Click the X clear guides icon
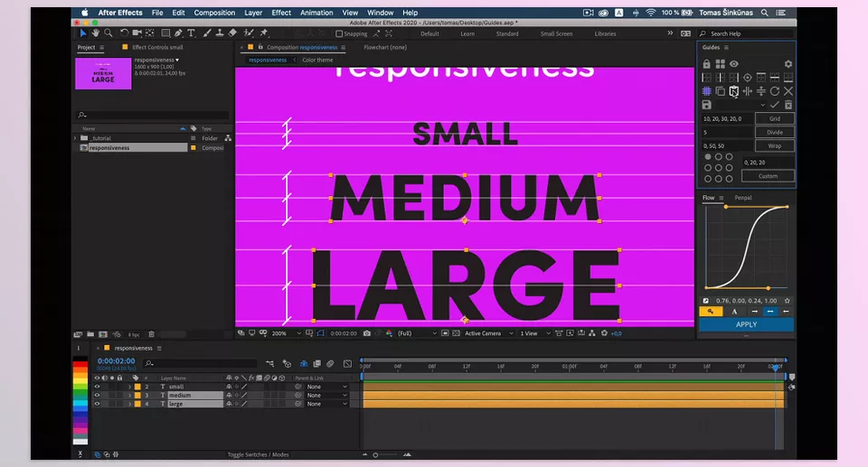The width and height of the screenshot is (868, 467). 788,90
